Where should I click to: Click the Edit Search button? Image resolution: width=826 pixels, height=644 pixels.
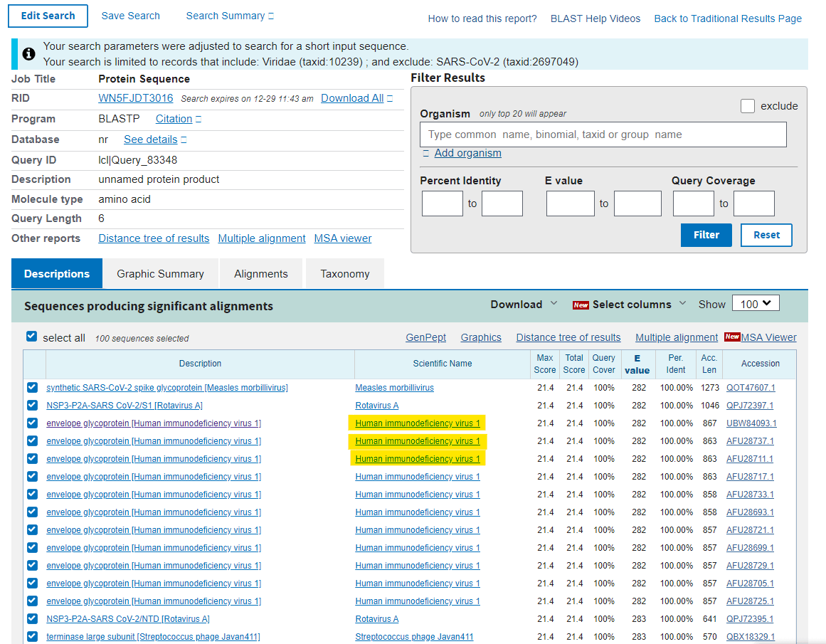(48, 16)
